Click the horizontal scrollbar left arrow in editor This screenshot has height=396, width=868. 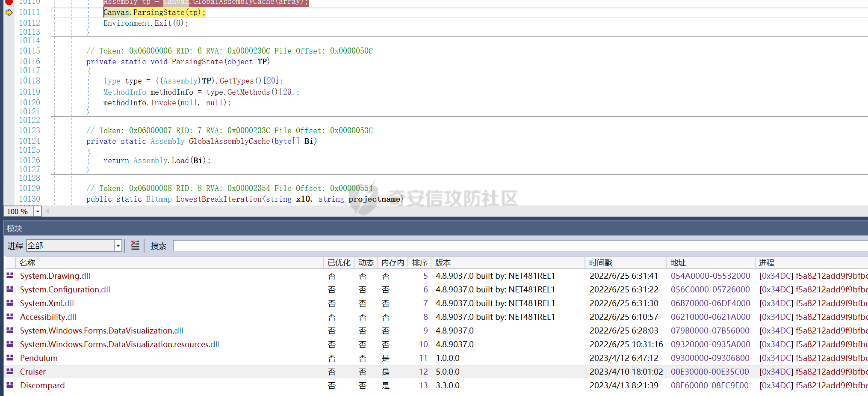(x=47, y=211)
